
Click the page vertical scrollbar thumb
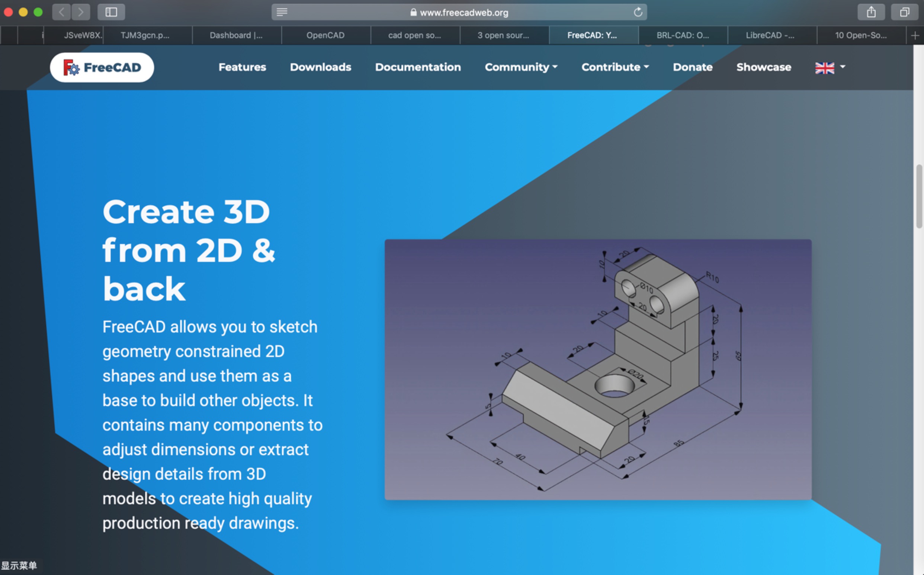point(920,196)
